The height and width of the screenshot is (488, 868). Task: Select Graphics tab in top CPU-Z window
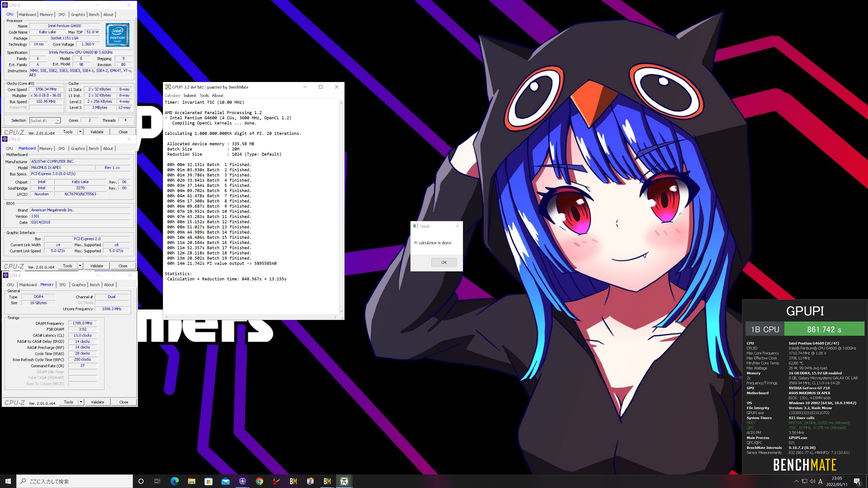tap(78, 14)
